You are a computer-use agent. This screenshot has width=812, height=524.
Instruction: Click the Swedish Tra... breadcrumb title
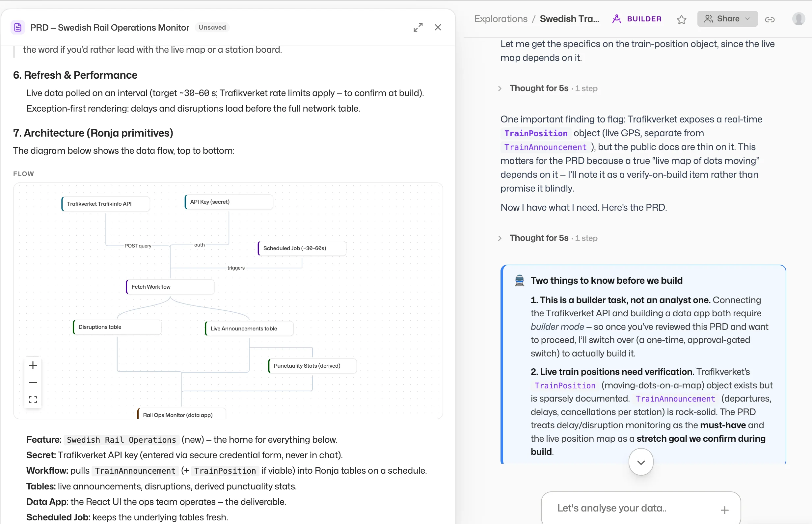(569, 19)
